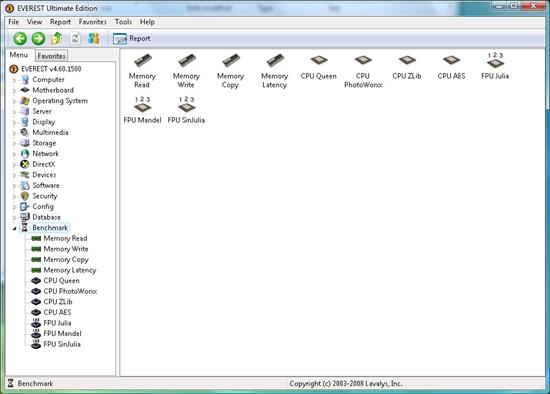This screenshot has height=394, width=550.
Task: Select CPU Queen in the tree
Action: pos(61,281)
